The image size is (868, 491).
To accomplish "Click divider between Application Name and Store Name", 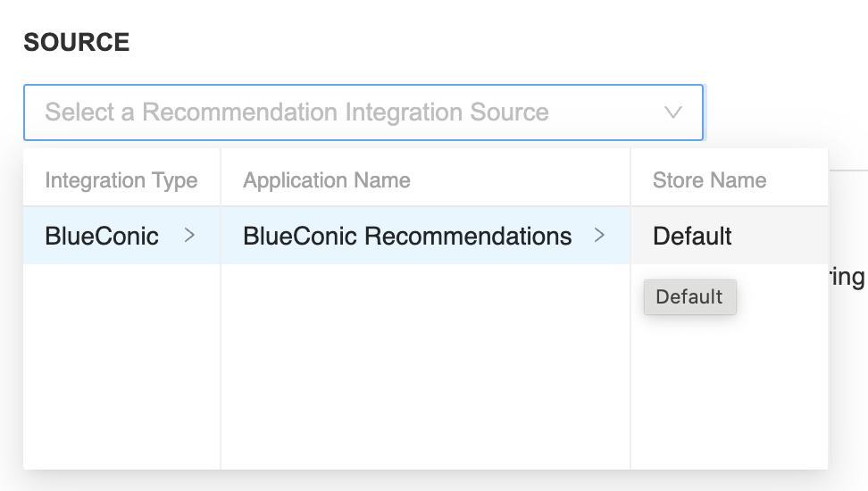I will pos(630,357).
